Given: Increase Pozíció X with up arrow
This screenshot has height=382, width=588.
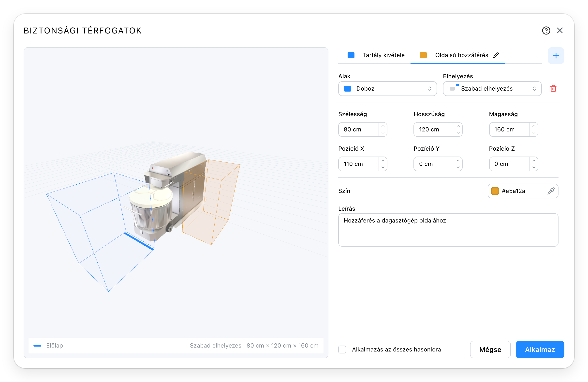Looking at the screenshot, I should pos(383,160).
